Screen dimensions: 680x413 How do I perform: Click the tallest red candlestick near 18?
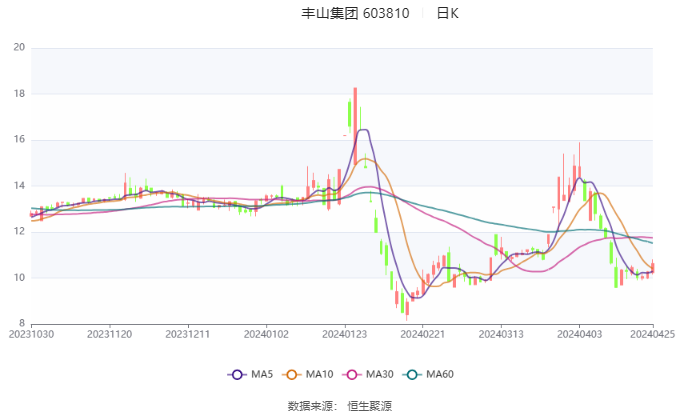pos(355,126)
